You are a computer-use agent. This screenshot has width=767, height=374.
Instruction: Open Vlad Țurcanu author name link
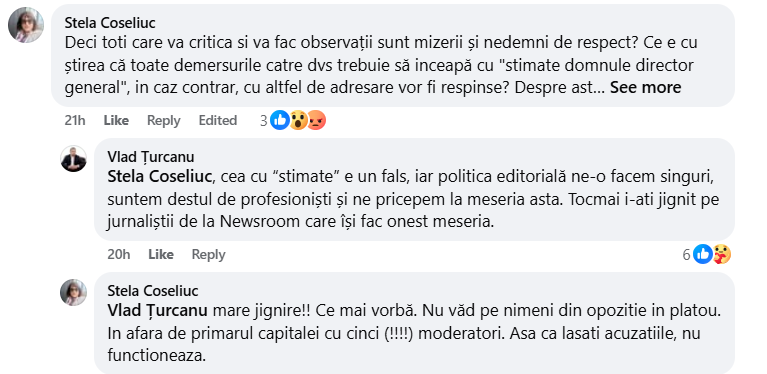click(x=151, y=157)
